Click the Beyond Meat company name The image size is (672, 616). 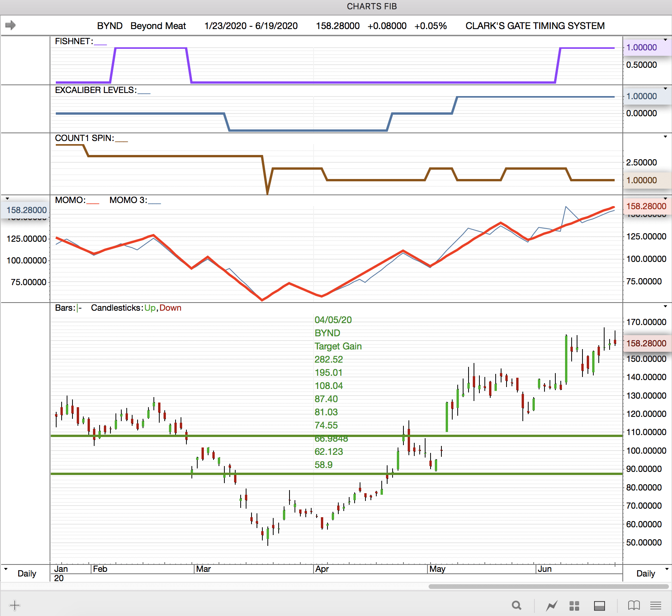pos(158,26)
